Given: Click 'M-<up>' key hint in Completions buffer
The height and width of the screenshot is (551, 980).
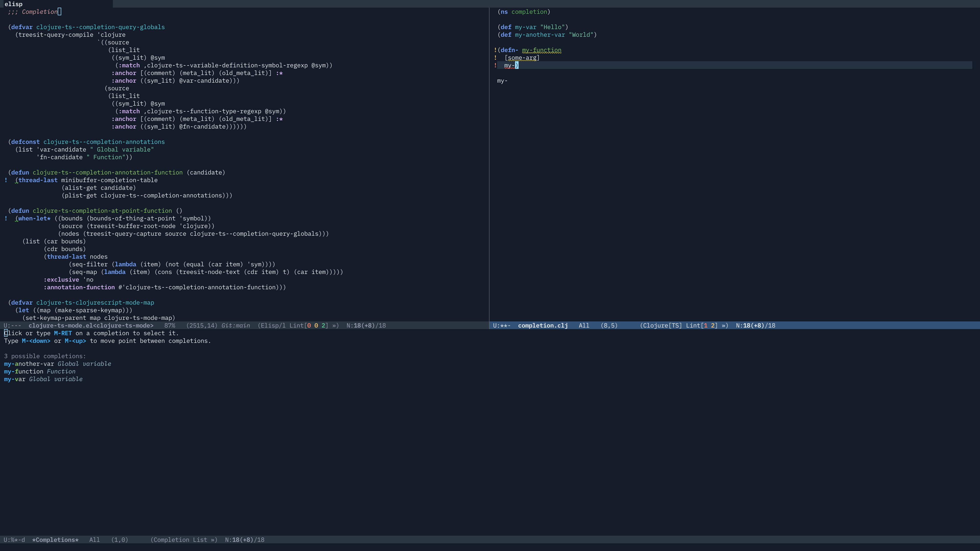Looking at the screenshot, I should (x=75, y=341).
